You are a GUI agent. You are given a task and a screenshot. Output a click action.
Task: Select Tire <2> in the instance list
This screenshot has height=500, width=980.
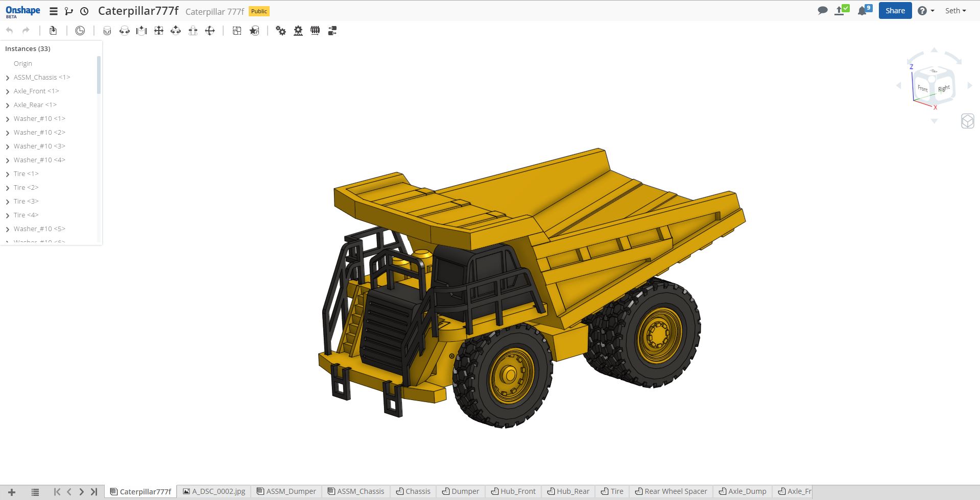[x=26, y=187]
